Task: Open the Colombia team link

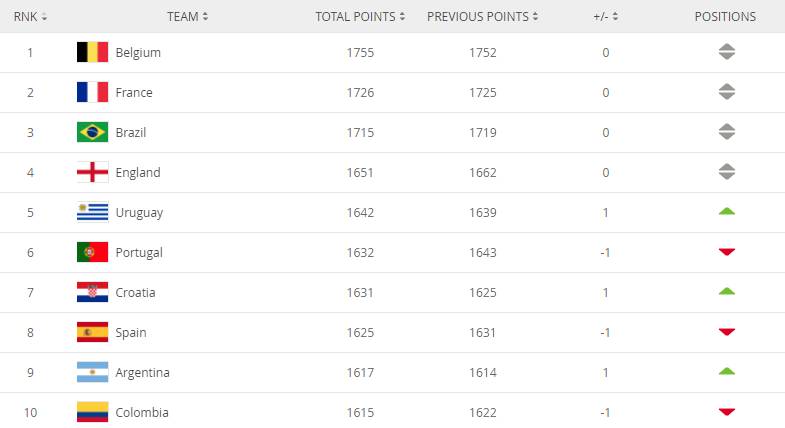Action: 142,412
